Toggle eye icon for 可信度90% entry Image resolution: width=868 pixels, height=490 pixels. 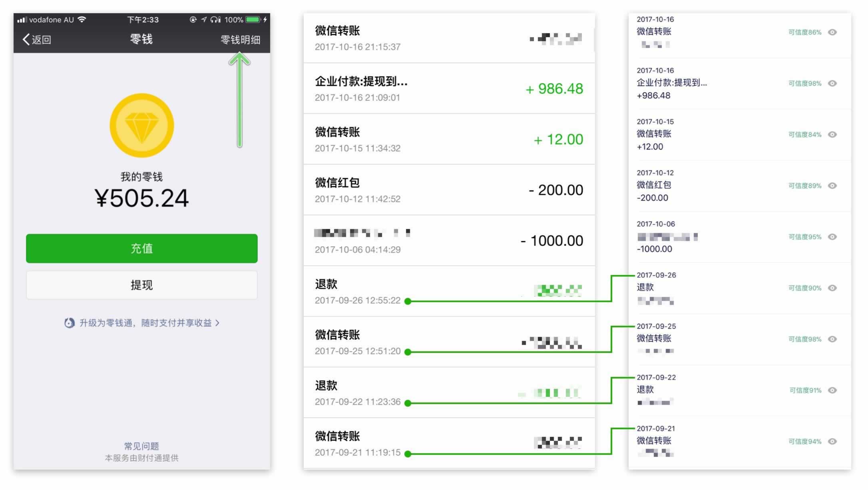pyautogui.click(x=832, y=288)
